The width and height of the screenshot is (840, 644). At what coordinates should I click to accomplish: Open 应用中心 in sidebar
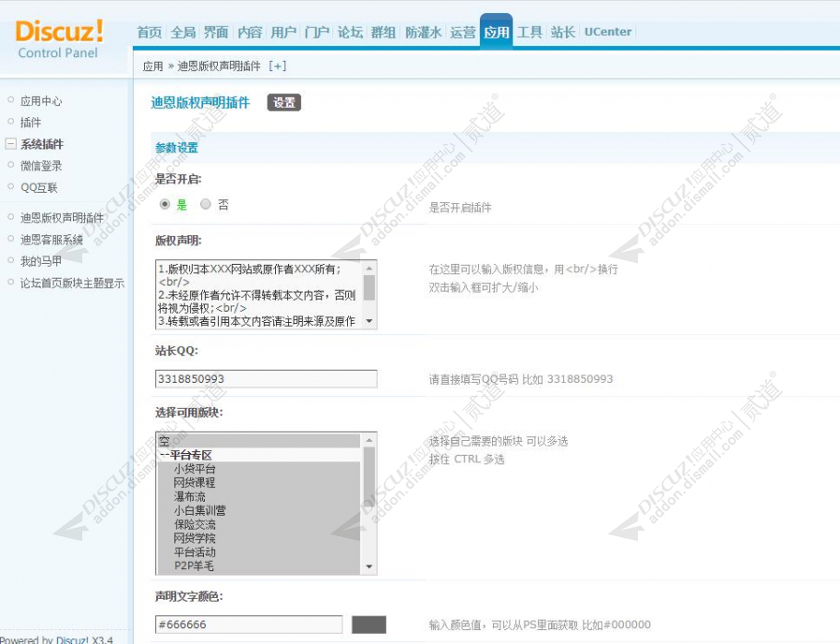coord(42,101)
